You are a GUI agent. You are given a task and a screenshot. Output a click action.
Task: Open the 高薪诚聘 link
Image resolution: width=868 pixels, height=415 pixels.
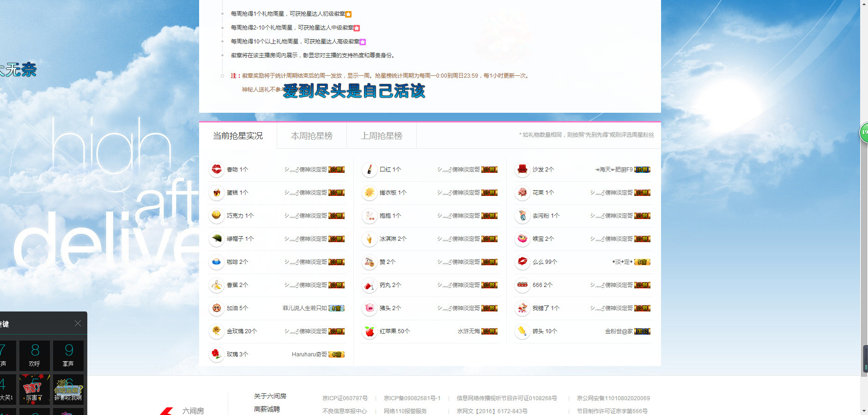(267, 409)
